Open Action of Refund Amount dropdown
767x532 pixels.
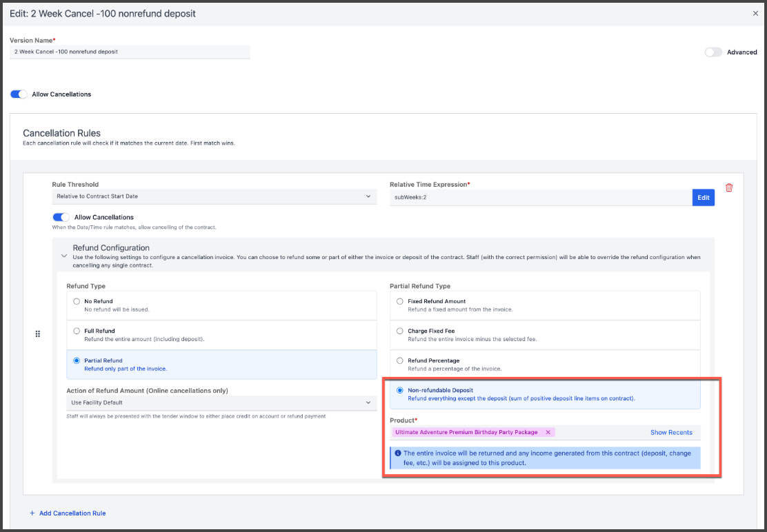[221, 402]
